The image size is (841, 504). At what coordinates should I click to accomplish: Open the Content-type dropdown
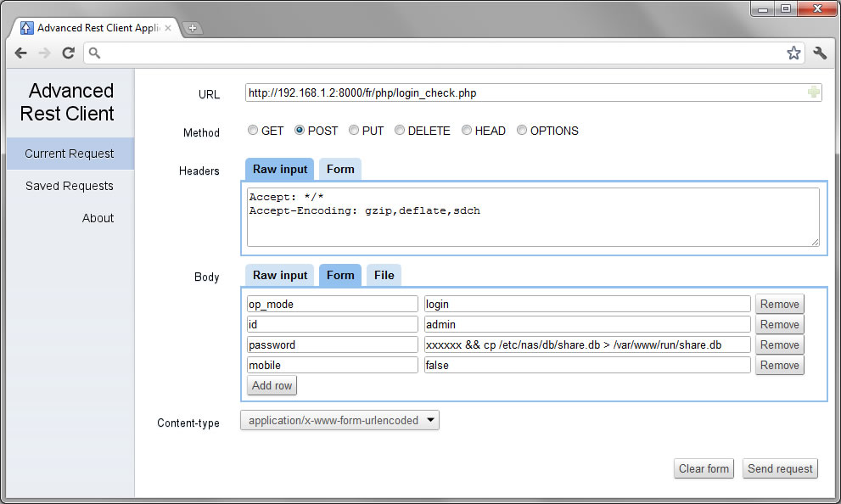339,420
